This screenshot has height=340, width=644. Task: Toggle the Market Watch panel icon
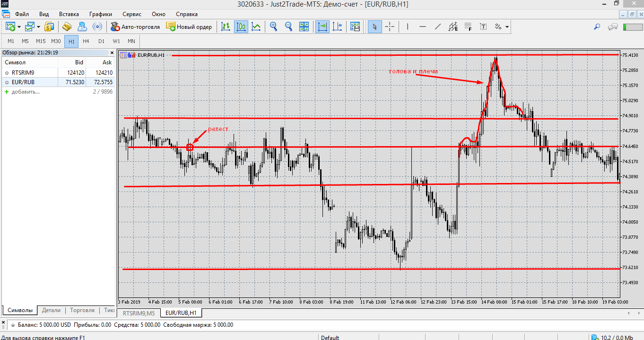point(49,26)
